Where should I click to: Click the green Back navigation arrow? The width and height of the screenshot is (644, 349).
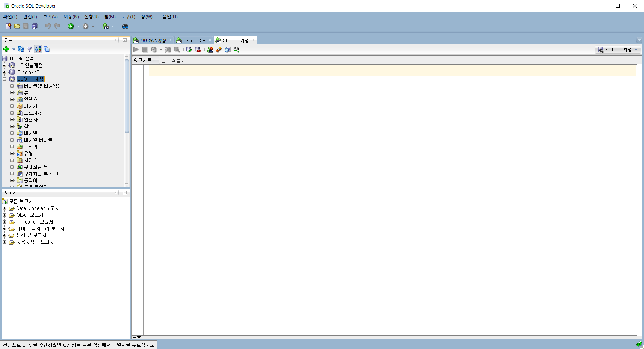[71, 26]
